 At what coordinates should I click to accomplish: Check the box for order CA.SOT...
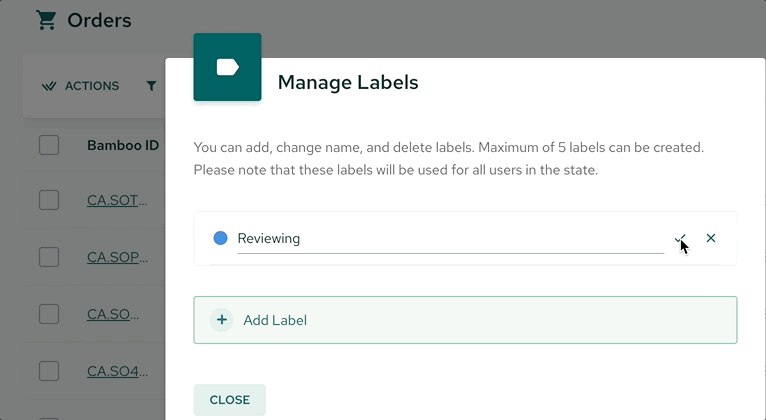tap(49, 200)
